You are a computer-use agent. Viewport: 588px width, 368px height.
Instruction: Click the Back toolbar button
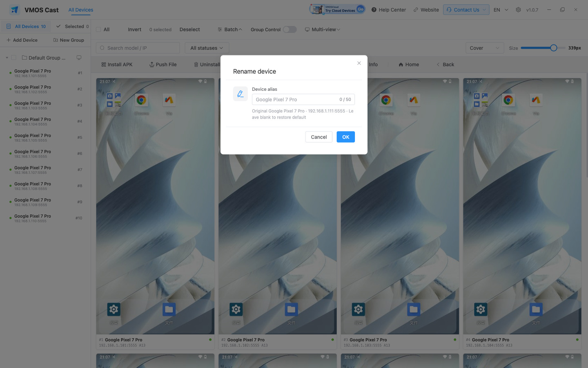(445, 65)
